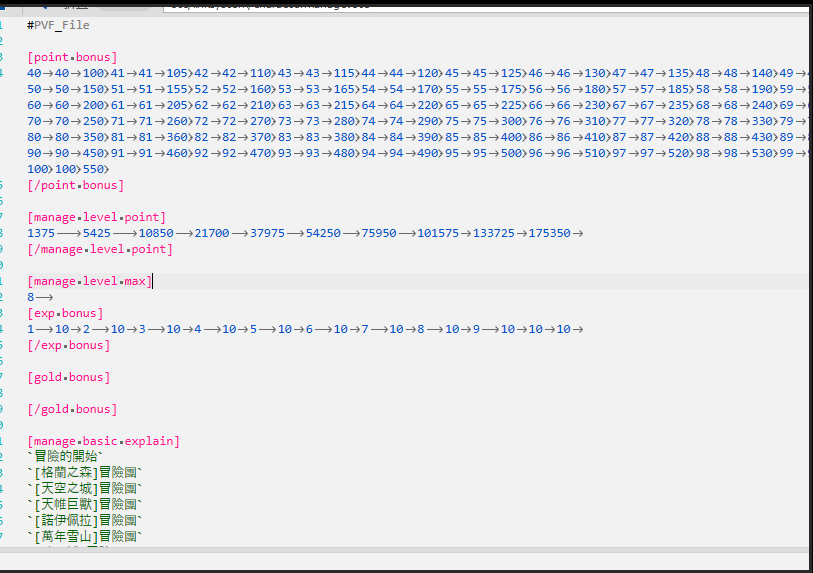The height and width of the screenshot is (573, 813).
Task: Click the [格蘭之森]冒險團 line
Action: [x=85, y=473]
